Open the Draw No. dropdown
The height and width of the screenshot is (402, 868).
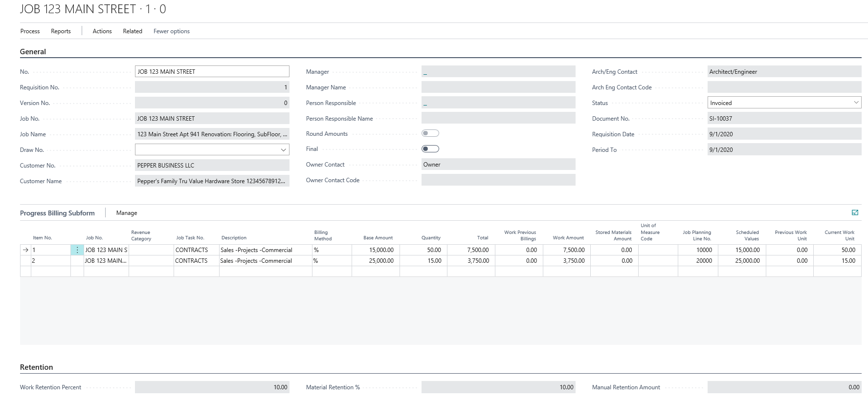pyautogui.click(x=283, y=150)
